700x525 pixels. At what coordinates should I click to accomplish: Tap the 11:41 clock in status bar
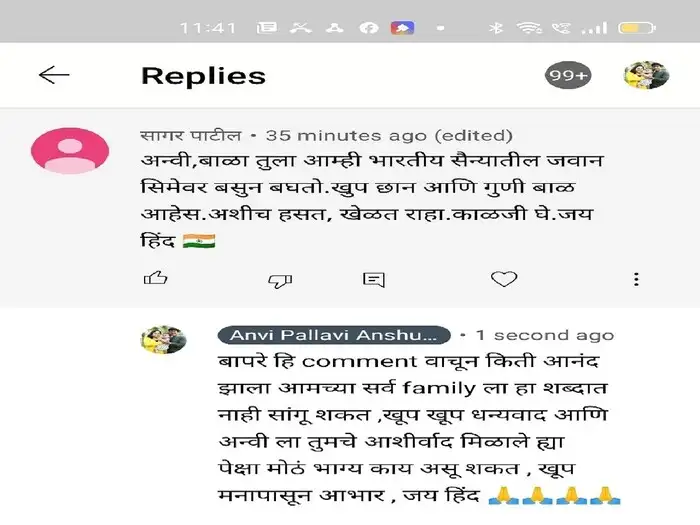click(x=208, y=28)
